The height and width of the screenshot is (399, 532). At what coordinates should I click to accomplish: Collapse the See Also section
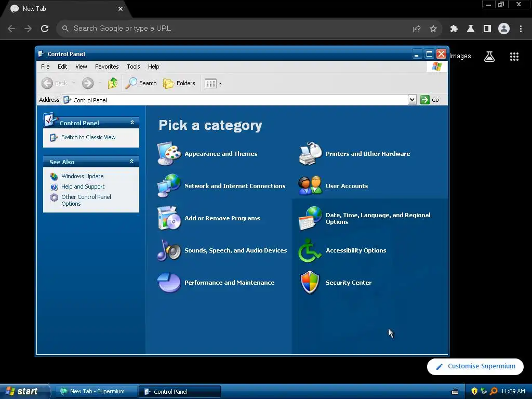point(132,162)
